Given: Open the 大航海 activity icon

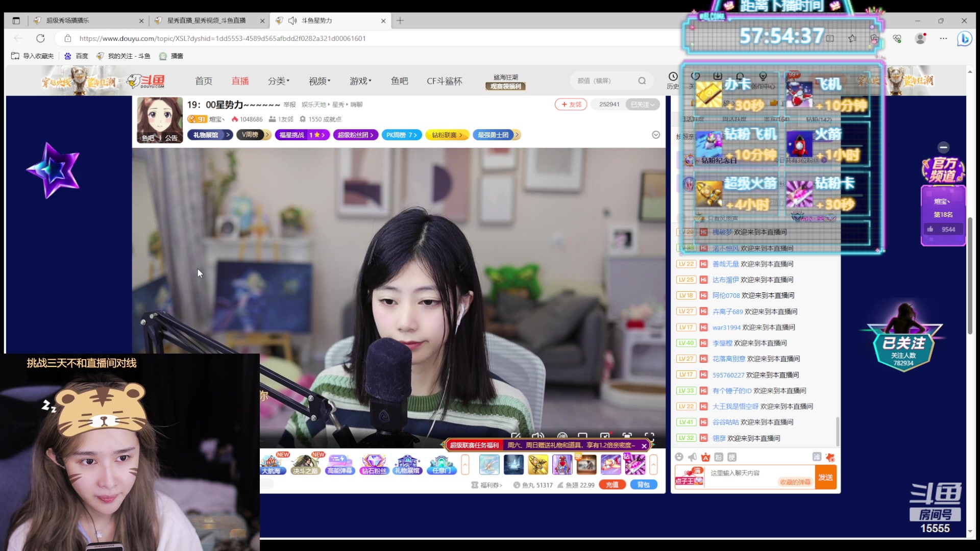Looking at the screenshot, I should (271, 464).
